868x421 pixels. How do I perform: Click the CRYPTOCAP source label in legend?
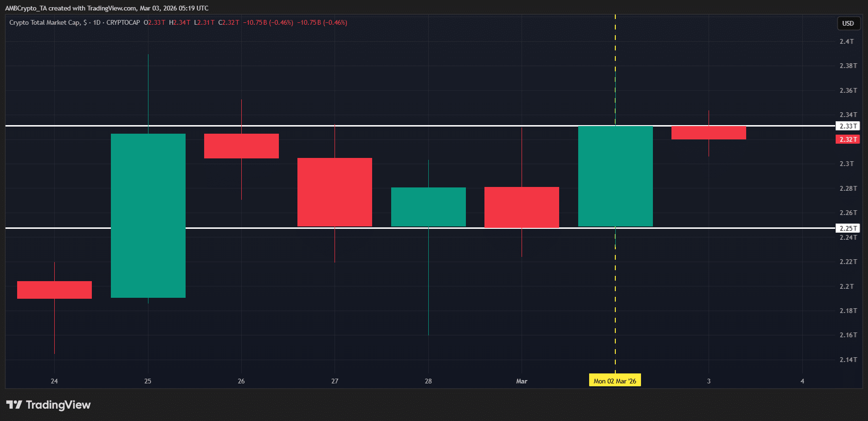tap(123, 22)
